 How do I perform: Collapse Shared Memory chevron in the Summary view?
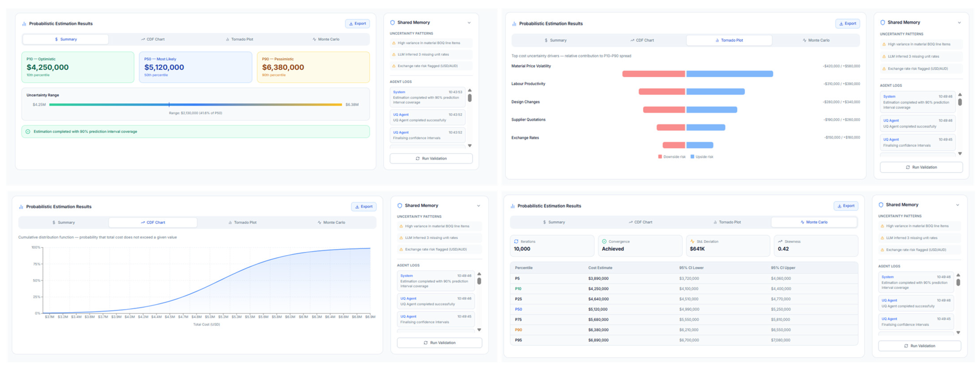click(469, 23)
